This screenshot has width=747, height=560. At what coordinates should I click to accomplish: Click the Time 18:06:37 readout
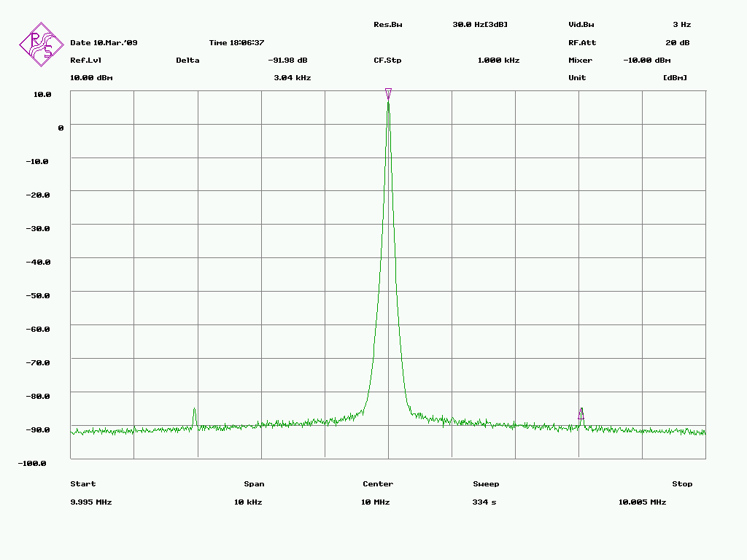[x=236, y=43]
